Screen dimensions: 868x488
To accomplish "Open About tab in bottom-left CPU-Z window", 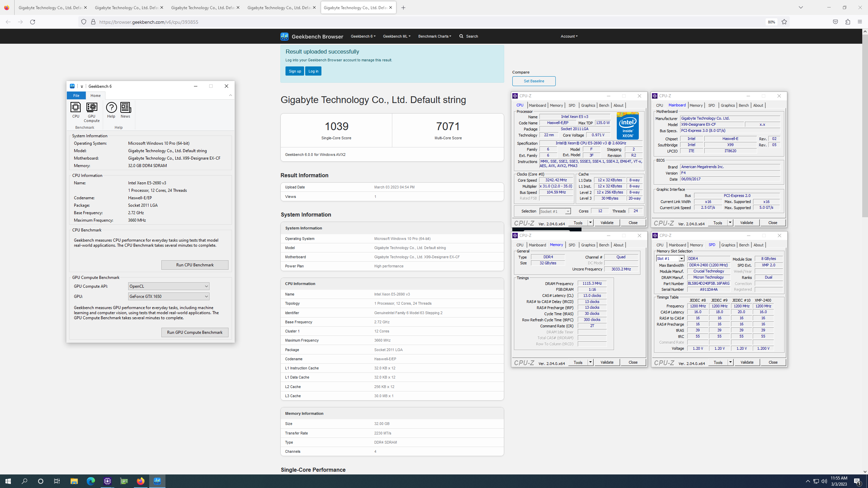I will 618,245.
